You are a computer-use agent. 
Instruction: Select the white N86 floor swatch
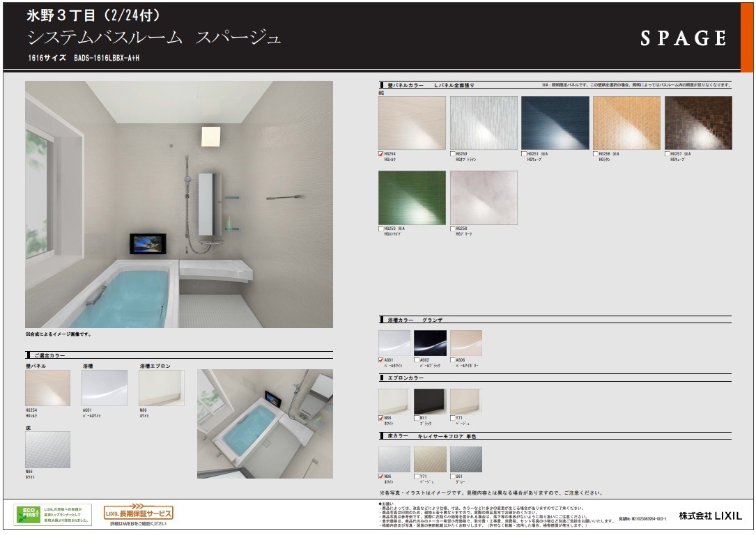point(394,459)
